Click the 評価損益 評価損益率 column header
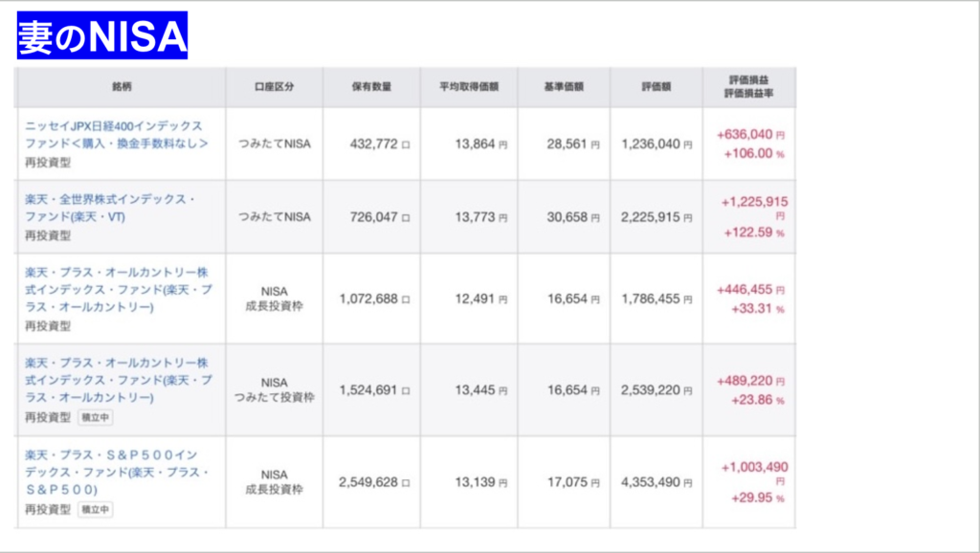The height and width of the screenshot is (553, 980). (748, 87)
